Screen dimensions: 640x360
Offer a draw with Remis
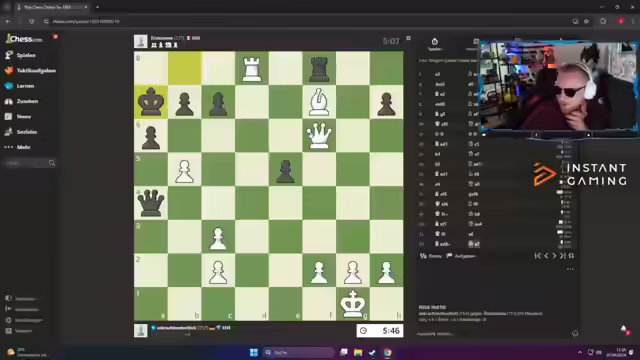[431, 256]
